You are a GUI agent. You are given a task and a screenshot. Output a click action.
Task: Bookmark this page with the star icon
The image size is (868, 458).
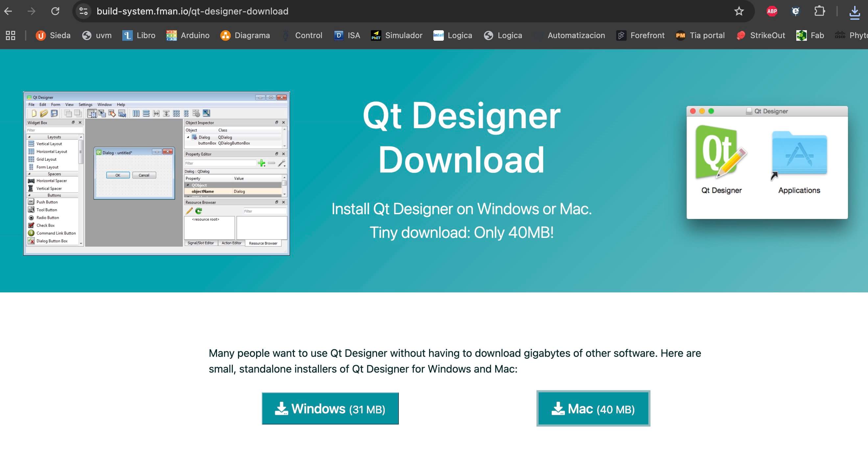739,11
